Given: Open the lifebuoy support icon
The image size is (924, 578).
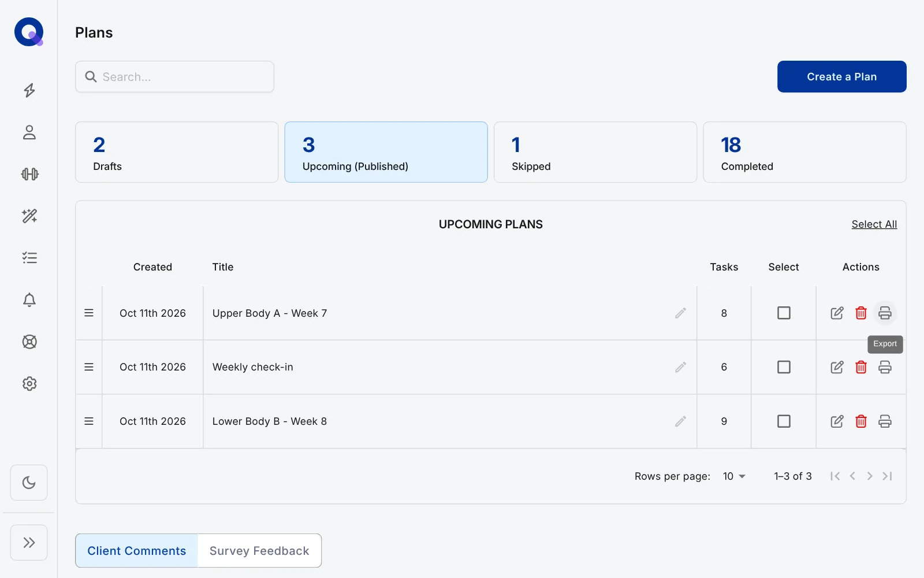Looking at the screenshot, I should (x=29, y=342).
